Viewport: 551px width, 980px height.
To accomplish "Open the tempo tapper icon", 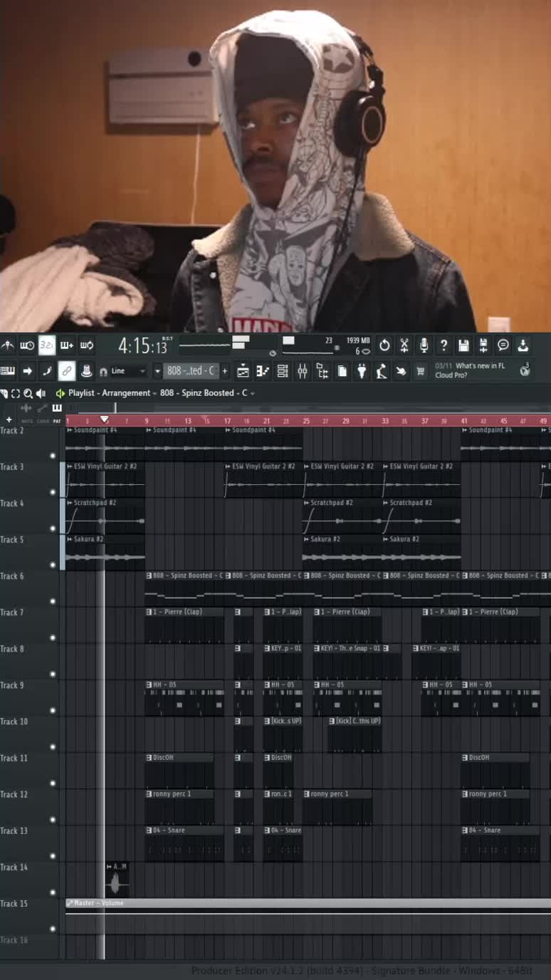I will pyautogui.click(x=382, y=370).
